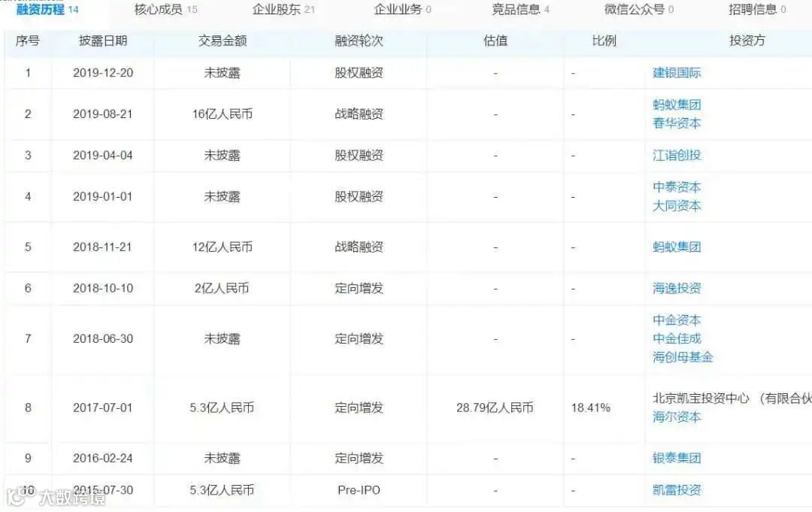Click amount 5.3亿人民币 in 2017-07-01 row
This screenshot has height=512, width=812.
222,408
